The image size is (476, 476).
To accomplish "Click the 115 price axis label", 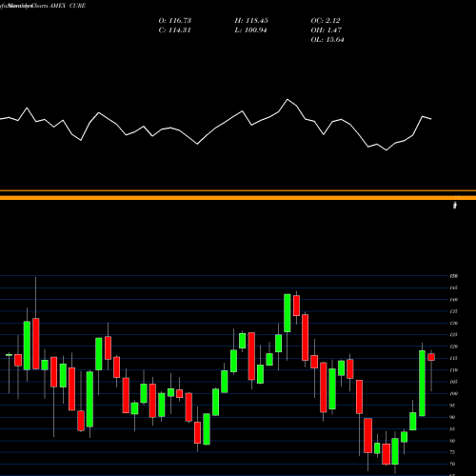I will click(x=454, y=358).
